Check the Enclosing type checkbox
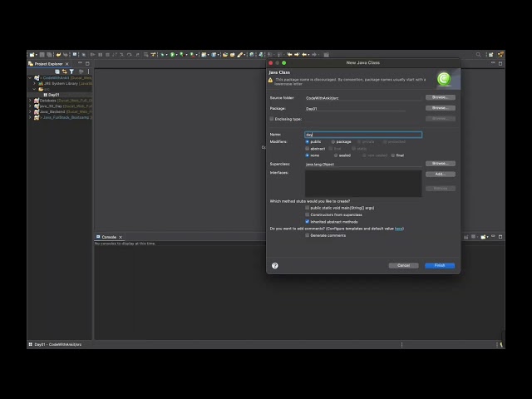Image resolution: width=532 pixels, height=399 pixels. [272, 119]
